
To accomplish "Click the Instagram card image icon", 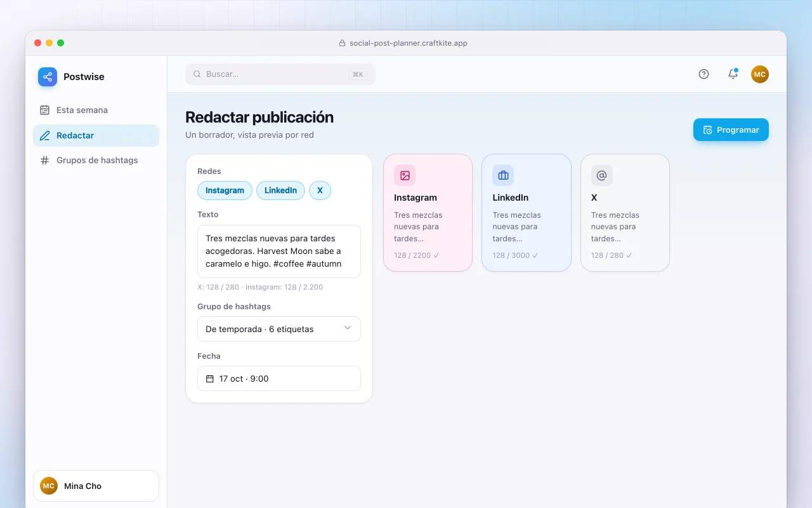I will click(405, 175).
